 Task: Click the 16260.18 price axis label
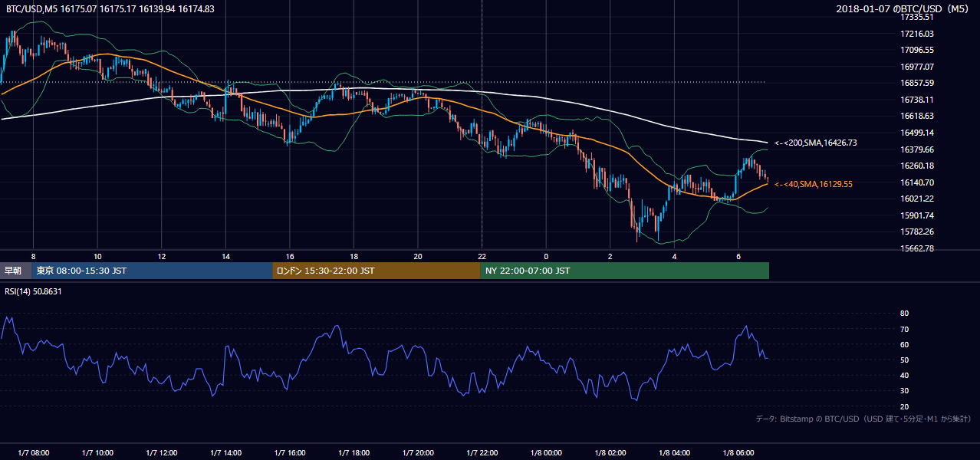point(916,166)
